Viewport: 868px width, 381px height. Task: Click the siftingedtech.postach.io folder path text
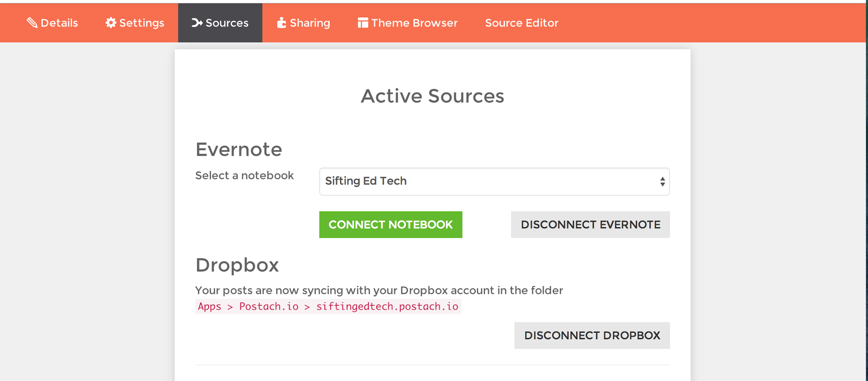[387, 307]
